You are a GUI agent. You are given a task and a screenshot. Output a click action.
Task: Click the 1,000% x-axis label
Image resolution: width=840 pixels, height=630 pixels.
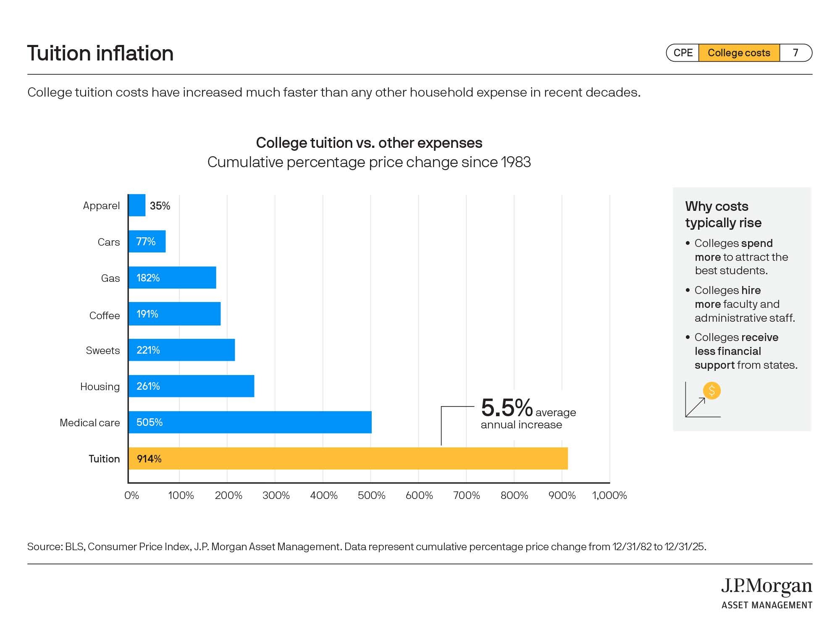[609, 496]
